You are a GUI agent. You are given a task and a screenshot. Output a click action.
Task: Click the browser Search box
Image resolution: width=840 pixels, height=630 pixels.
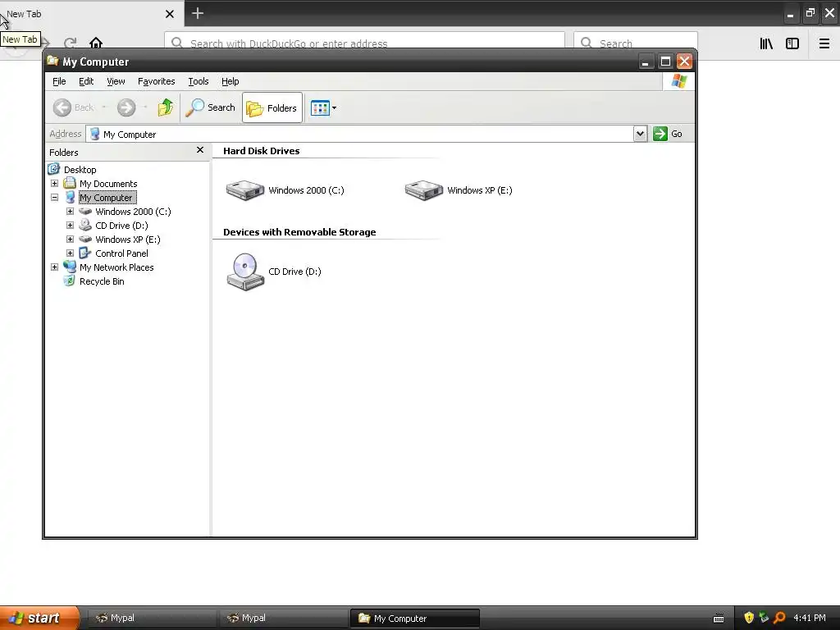coord(636,43)
